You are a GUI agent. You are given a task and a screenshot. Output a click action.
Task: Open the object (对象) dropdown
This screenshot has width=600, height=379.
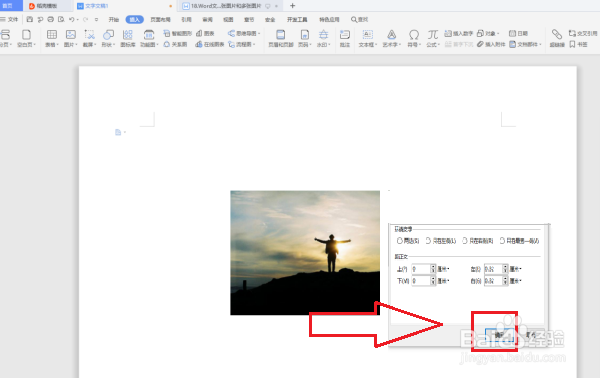click(488, 33)
